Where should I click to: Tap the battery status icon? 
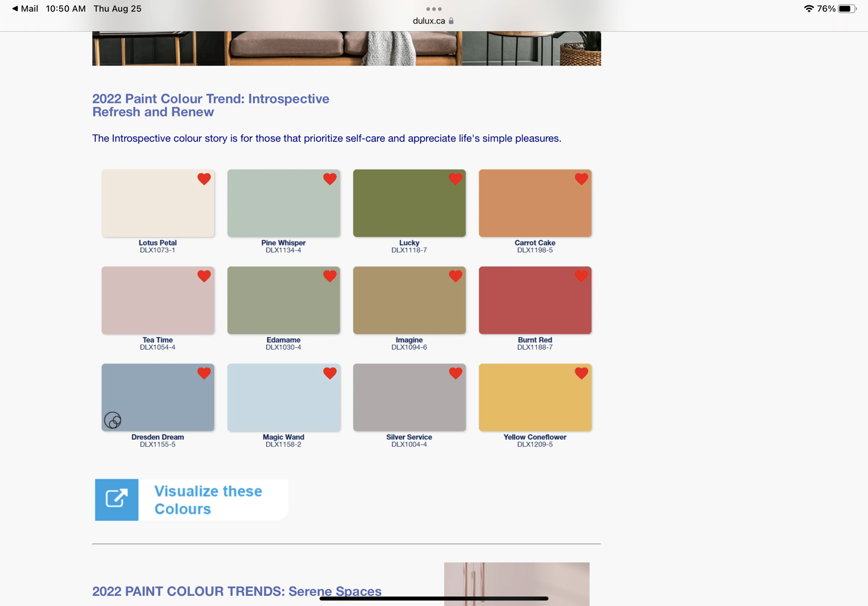847,8
